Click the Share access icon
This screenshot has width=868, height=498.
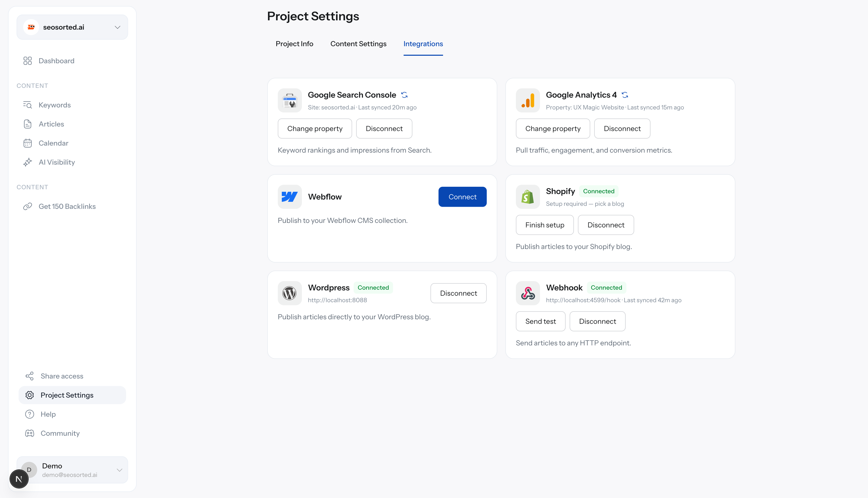click(30, 376)
